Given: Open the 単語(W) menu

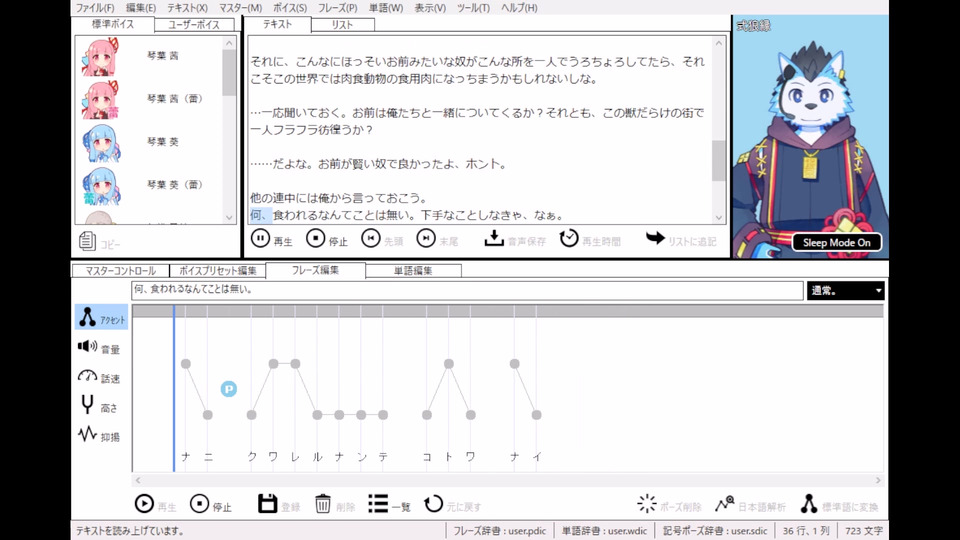Looking at the screenshot, I should 386,8.
